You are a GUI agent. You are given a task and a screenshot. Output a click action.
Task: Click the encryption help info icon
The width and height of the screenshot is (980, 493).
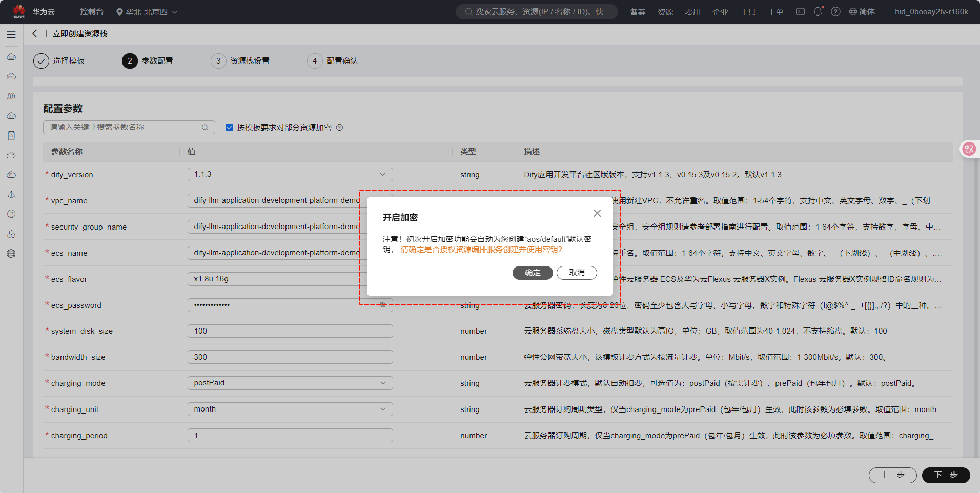click(x=339, y=128)
